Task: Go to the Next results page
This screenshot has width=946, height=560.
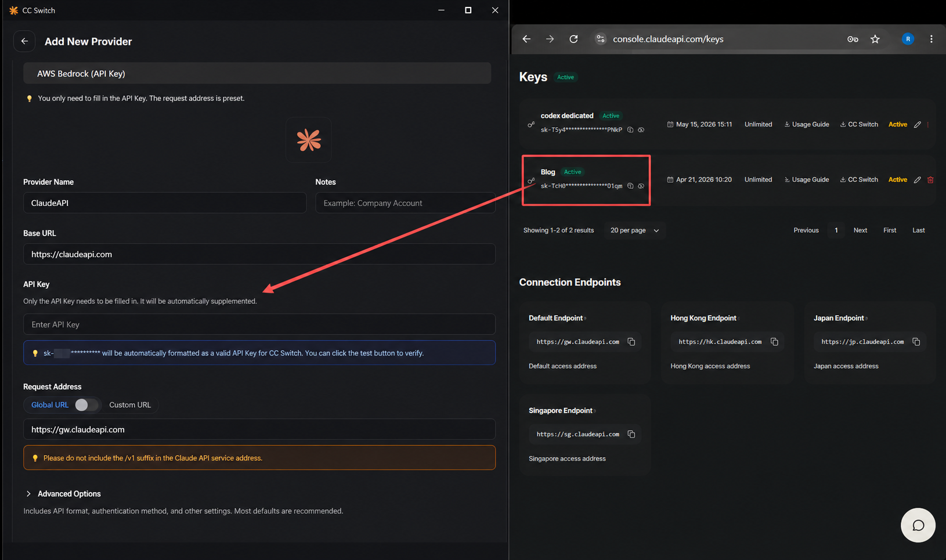Action: coord(860,230)
